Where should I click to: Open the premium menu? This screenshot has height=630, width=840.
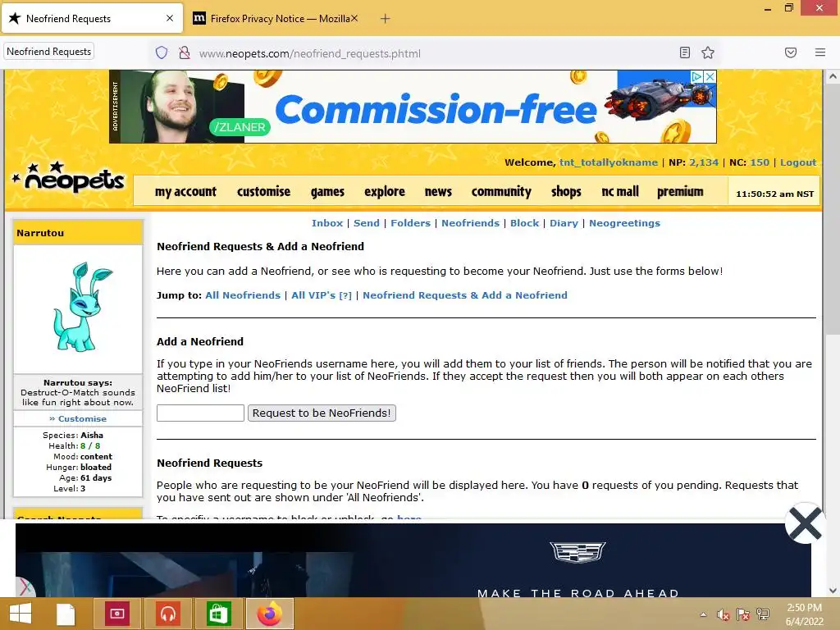click(680, 191)
